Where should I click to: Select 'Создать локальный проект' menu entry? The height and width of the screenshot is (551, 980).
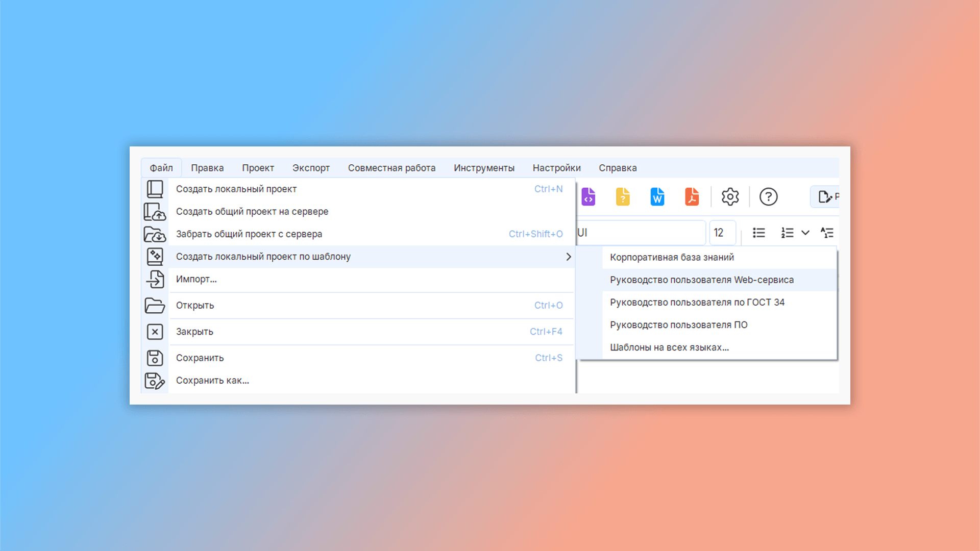pyautogui.click(x=236, y=189)
